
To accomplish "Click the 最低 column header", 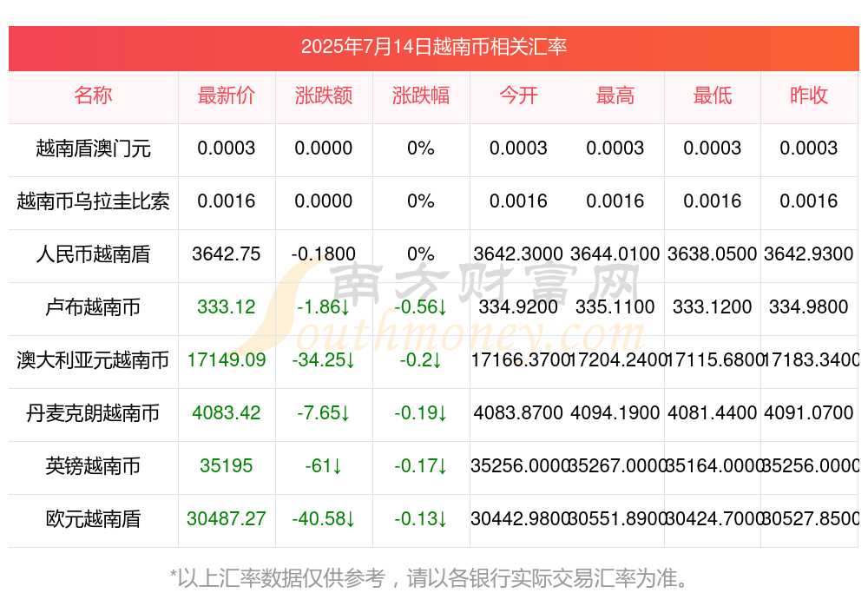I will tap(712, 96).
